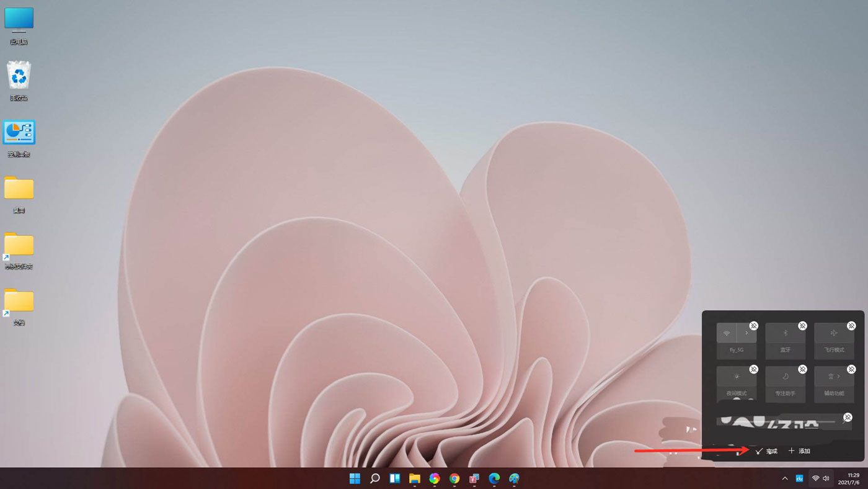Click 完成 to finish editing quick settings
This screenshot has width=868, height=489.
(x=767, y=451)
